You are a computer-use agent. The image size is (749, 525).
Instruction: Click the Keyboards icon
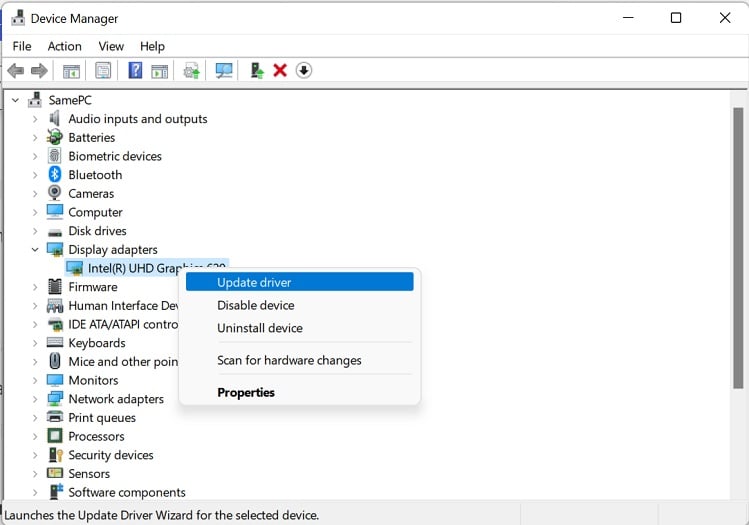coord(55,343)
